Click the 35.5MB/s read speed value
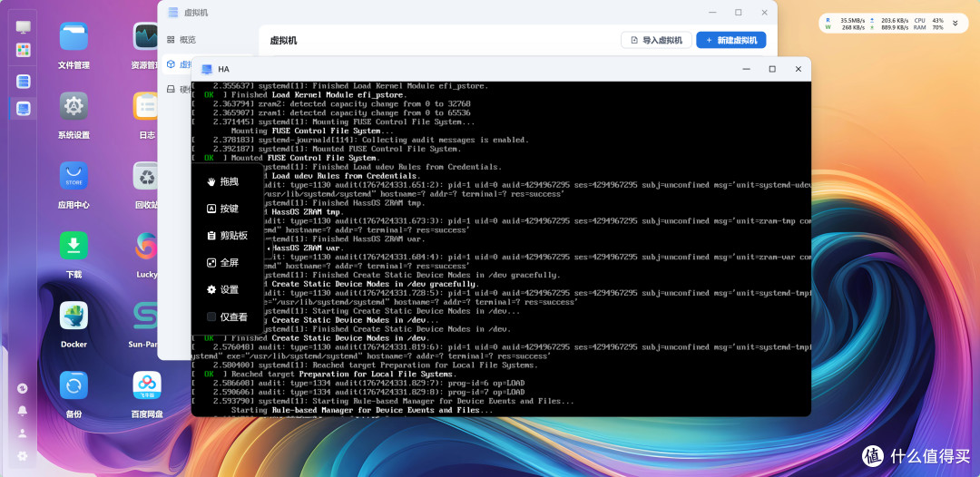The height and width of the screenshot is (477, 980). [852, 20]
